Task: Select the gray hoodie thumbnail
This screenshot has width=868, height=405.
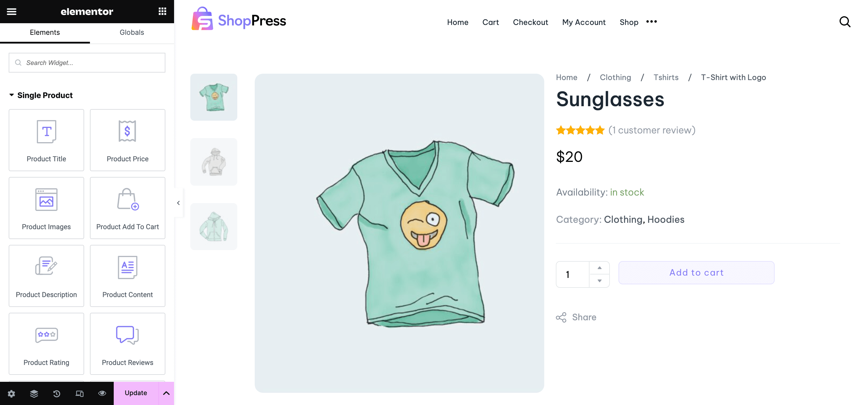Action: click(x=214, y=162)
